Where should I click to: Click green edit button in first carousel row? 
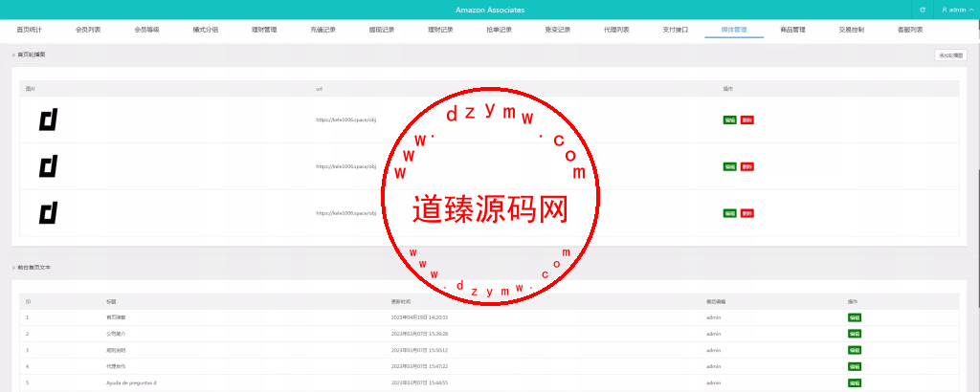click(x=729, y=120)
